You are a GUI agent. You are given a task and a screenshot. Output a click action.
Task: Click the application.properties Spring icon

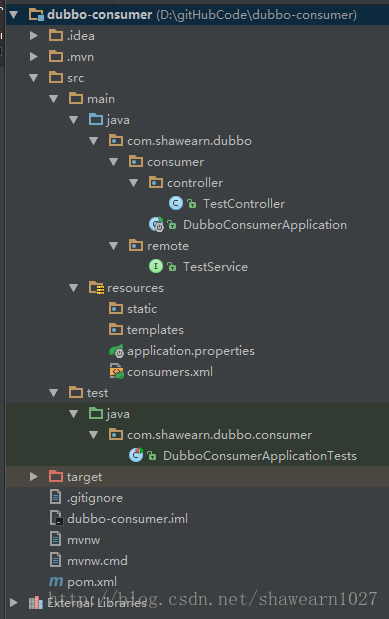117,351
